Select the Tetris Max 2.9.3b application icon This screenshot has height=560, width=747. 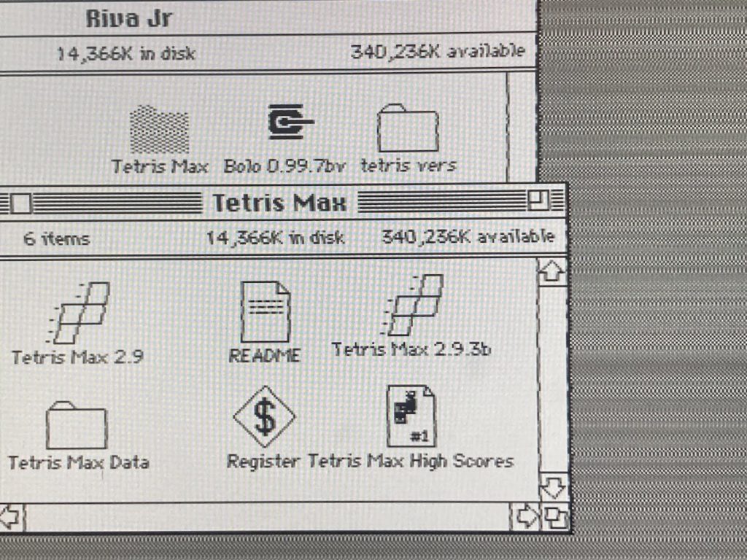[414, 305]
